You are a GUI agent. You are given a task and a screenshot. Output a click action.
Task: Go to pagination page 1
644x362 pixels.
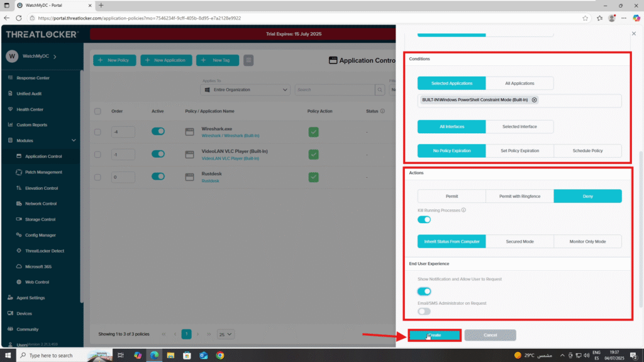click(186, 334)
